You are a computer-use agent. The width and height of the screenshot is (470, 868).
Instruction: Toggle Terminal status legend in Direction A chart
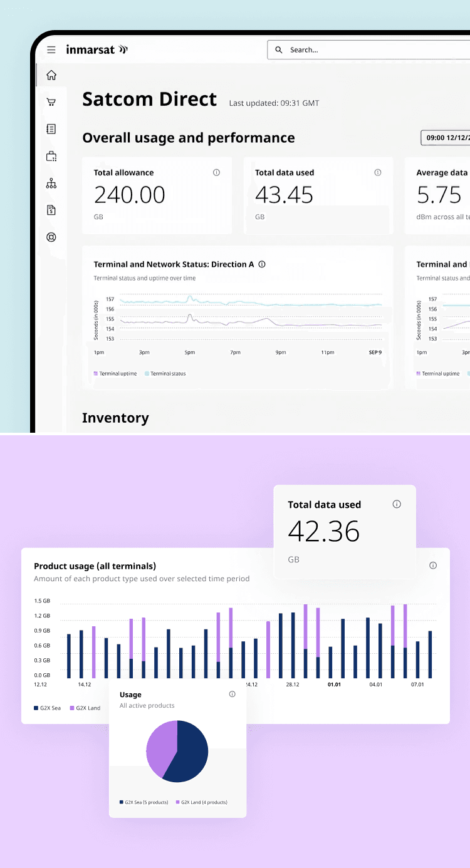[x=165, y=374]
